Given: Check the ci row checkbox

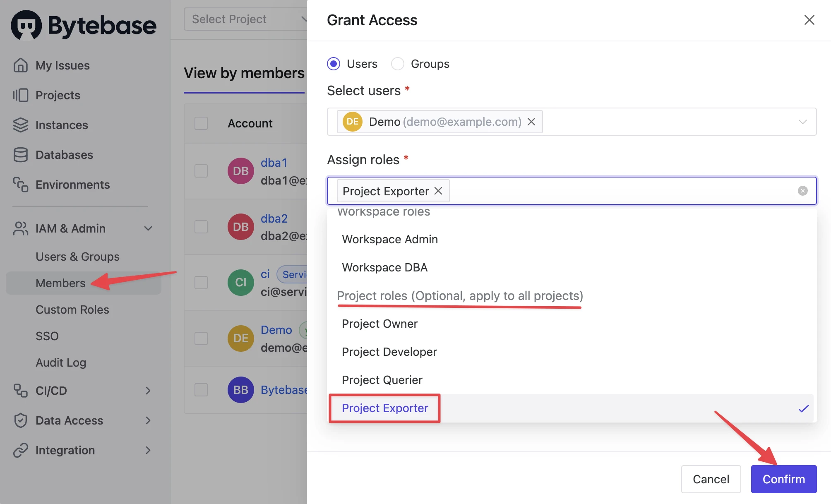Looking at the screenshot, I should click(201, 283).
